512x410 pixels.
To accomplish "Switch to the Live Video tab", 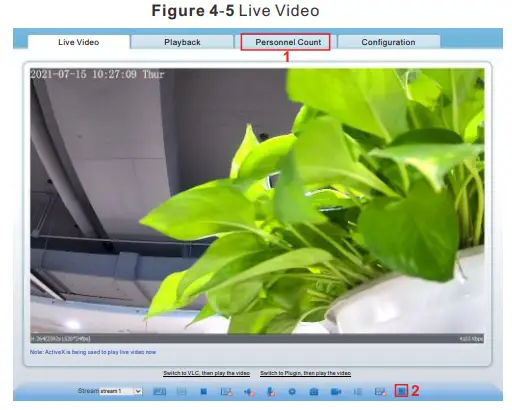I will click(x=79, y=42).
